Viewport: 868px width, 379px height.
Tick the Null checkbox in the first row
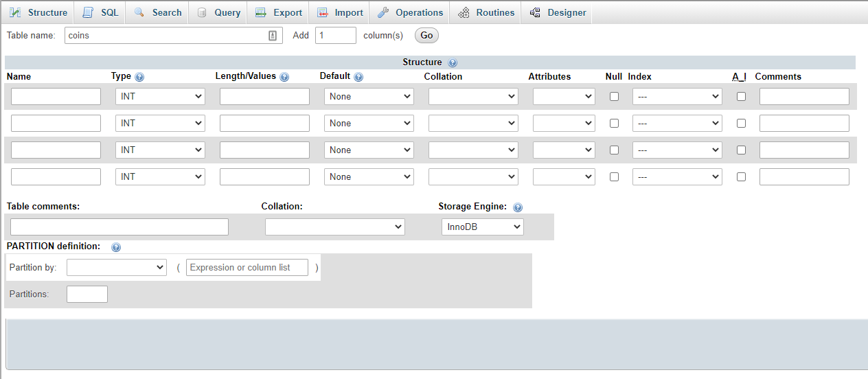click(x=614, y=97)
